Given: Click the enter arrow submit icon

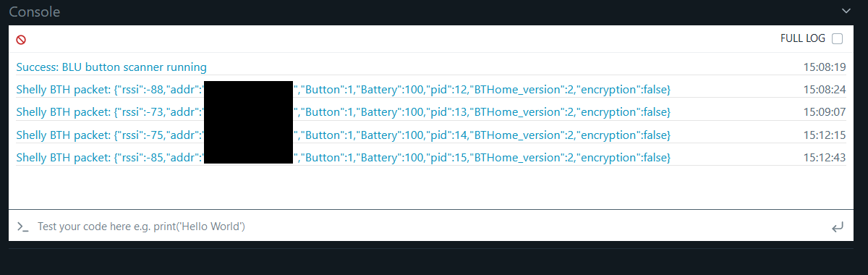Looking at the screenshot, I should [838, 227].
